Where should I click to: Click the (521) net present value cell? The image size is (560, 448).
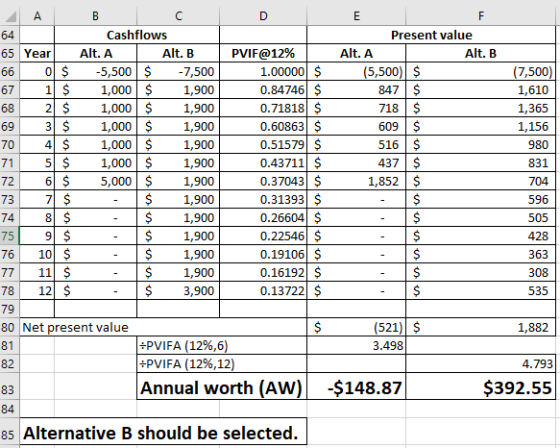pyautogui.click(x=356, y=327)
